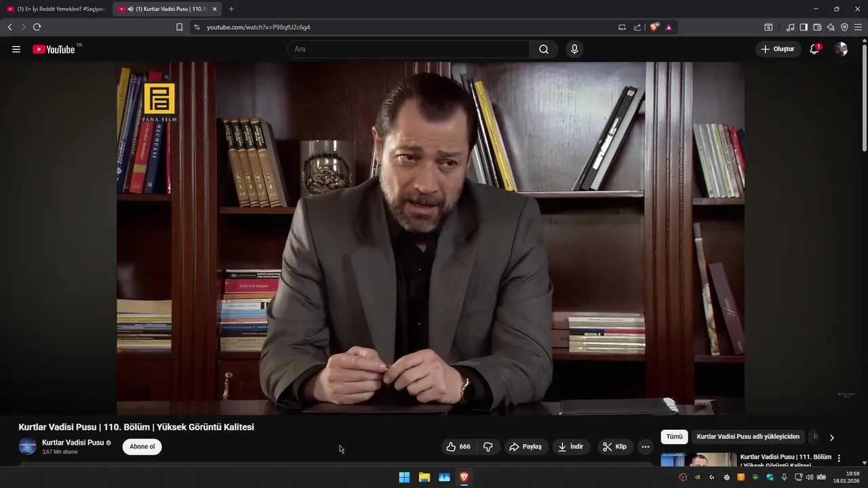The image size is (868, 488).
Task: Open the Brave Shields lion icon
Action: coord(654,27)
